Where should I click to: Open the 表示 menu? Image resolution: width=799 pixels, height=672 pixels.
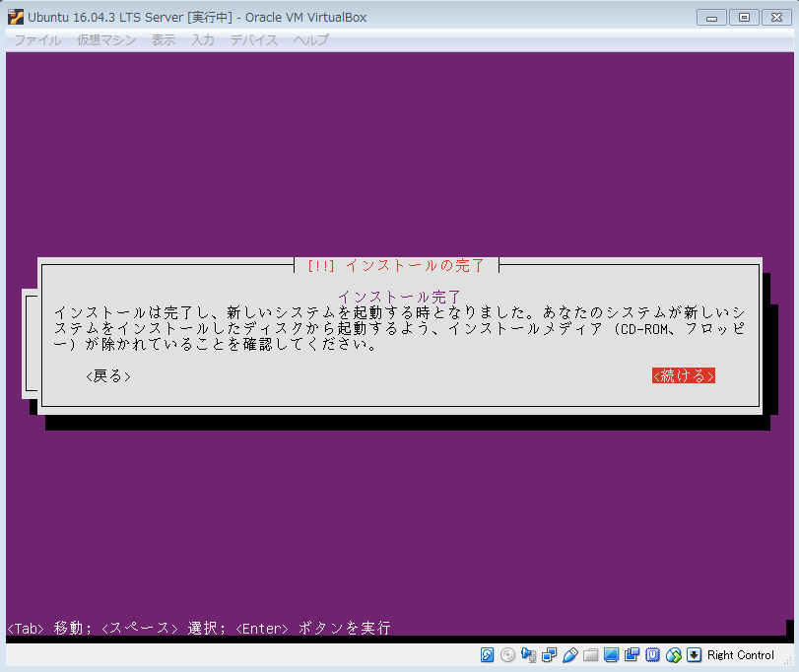click(164, 40)
